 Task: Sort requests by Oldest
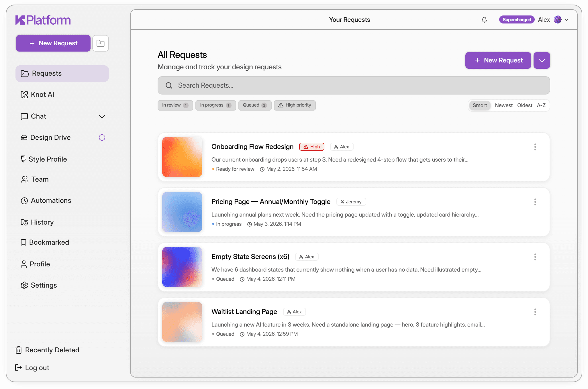tap(524, 105)
